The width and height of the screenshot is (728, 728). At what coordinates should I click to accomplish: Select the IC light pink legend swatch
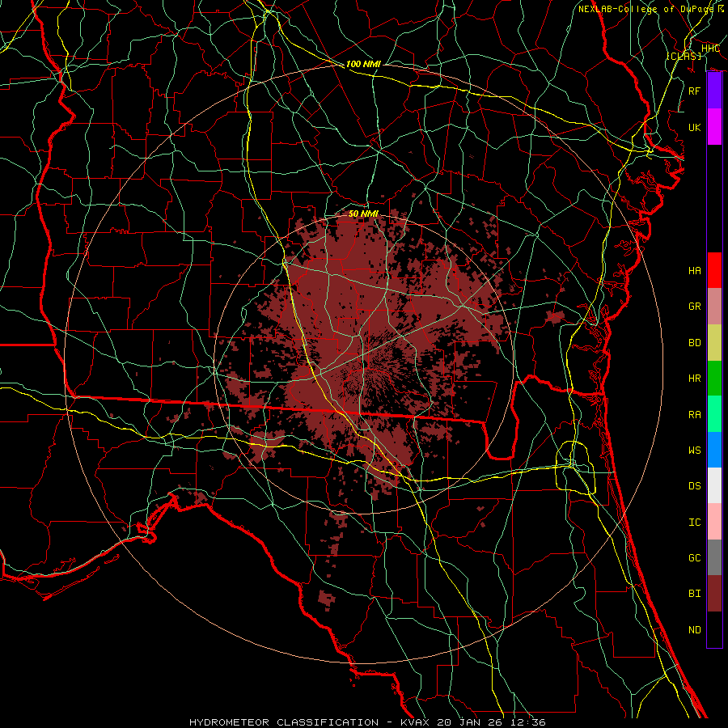pos(714,522)
